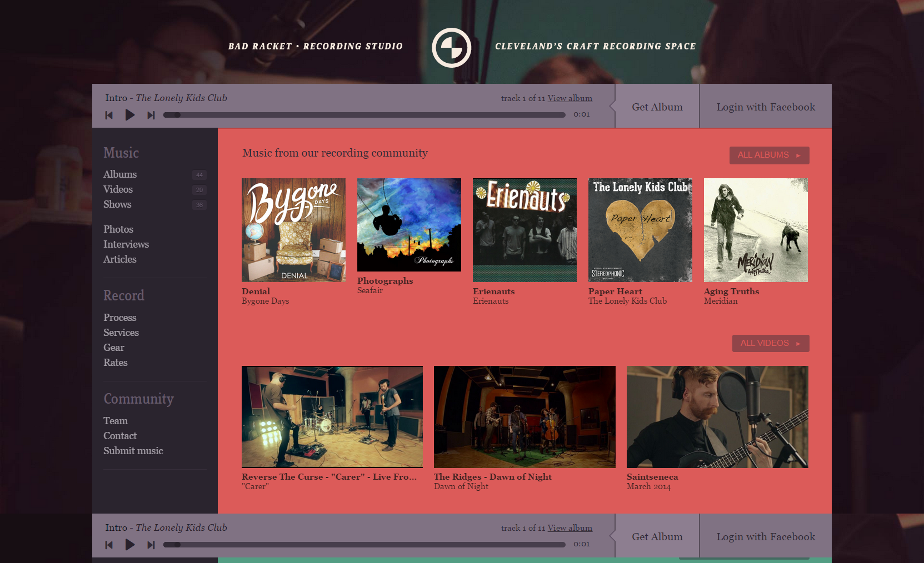This screenshot has height=563, width=924.
Task: Play the Saintseneca March 2014 video
Action: 717,417
